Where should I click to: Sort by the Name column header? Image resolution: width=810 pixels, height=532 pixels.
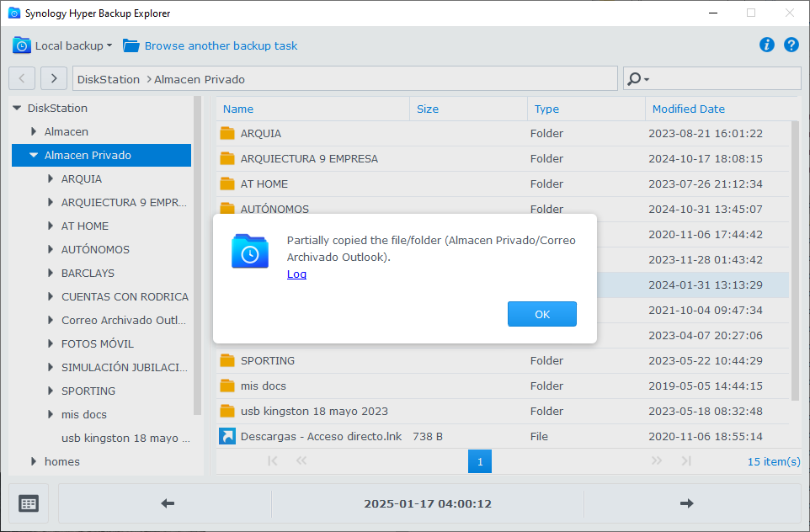coord(312,109)
